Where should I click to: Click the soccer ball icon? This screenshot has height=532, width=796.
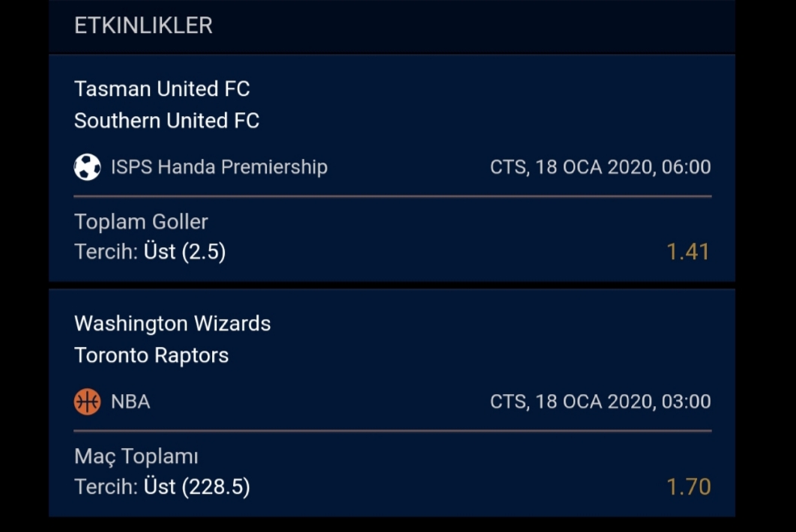click(87, 167)
